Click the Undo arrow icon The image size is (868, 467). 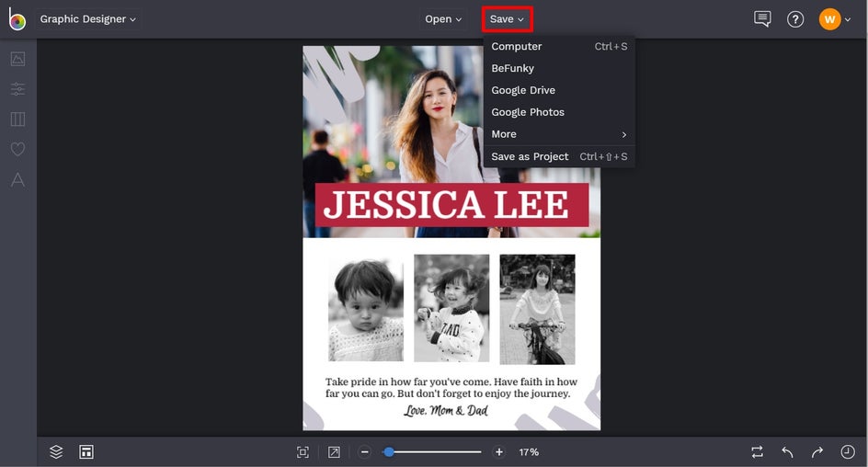point(787,452)
